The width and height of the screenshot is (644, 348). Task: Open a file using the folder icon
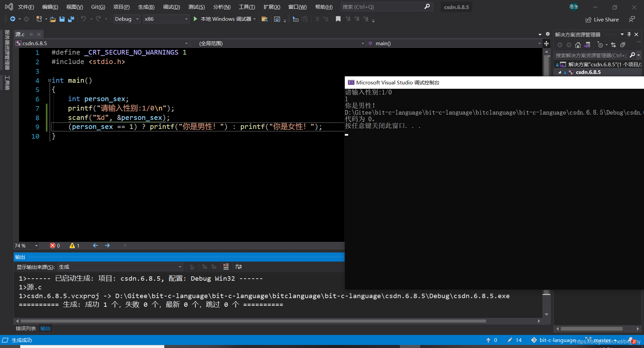(53, 19)
